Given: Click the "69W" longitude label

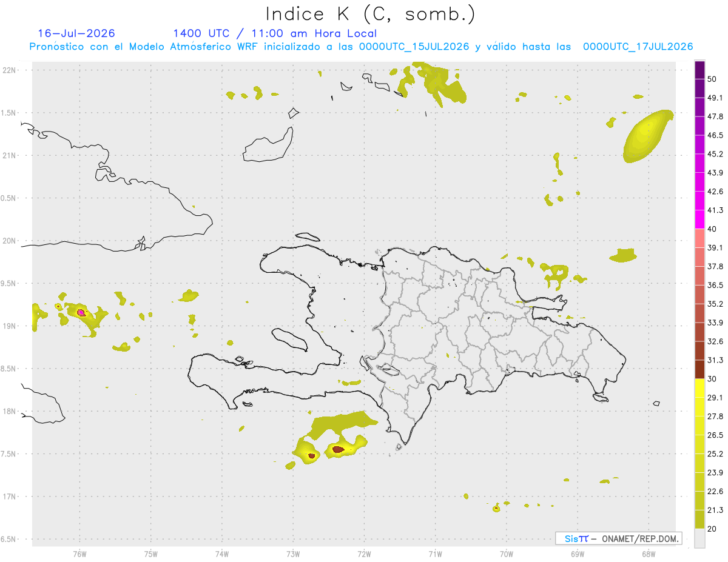Looking at the screenshot, I should pyautogui.click(x=577, y=554).
